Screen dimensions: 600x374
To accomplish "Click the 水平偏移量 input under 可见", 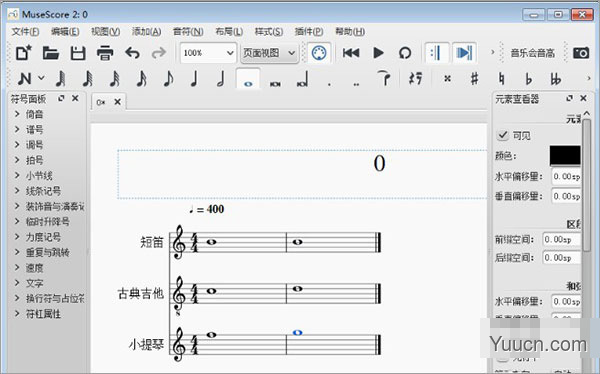I will click(x=566, y=176).
